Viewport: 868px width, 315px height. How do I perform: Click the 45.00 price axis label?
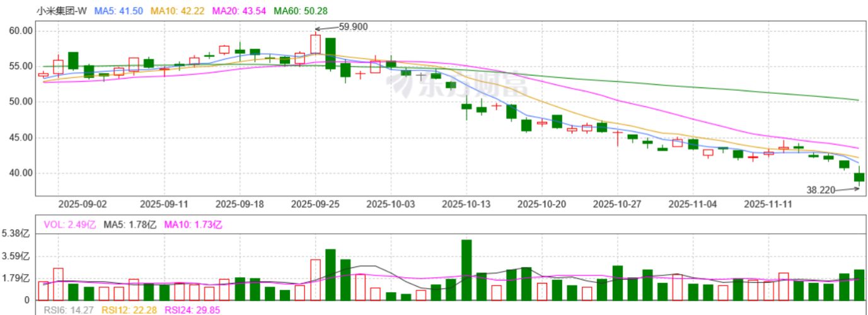click(21, 137)
